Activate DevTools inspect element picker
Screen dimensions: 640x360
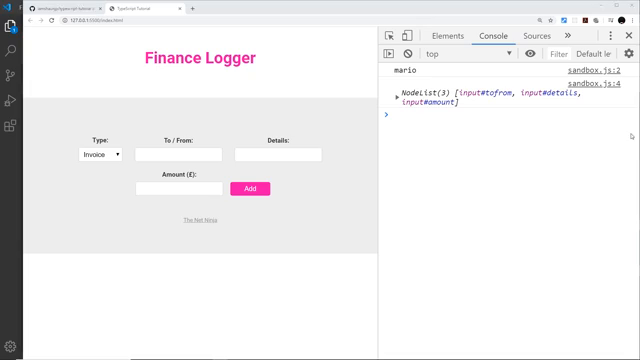[x=389, y=36]
